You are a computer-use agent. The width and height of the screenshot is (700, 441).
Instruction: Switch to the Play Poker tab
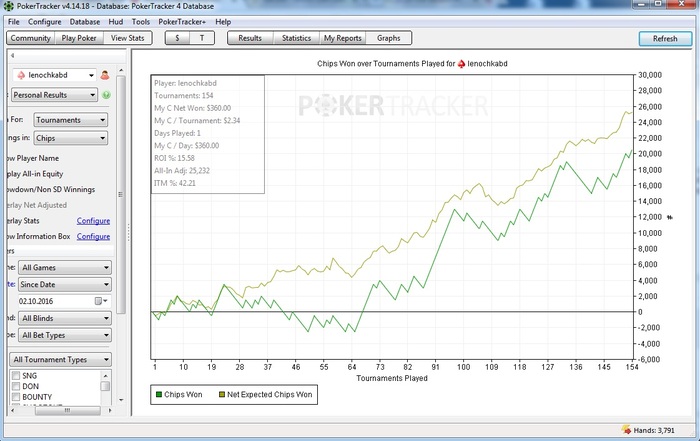click(x=79, y=38)
